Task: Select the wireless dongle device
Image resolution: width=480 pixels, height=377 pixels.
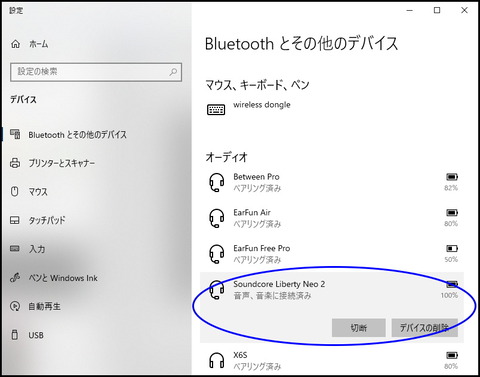Action: [x=262, y=105]
